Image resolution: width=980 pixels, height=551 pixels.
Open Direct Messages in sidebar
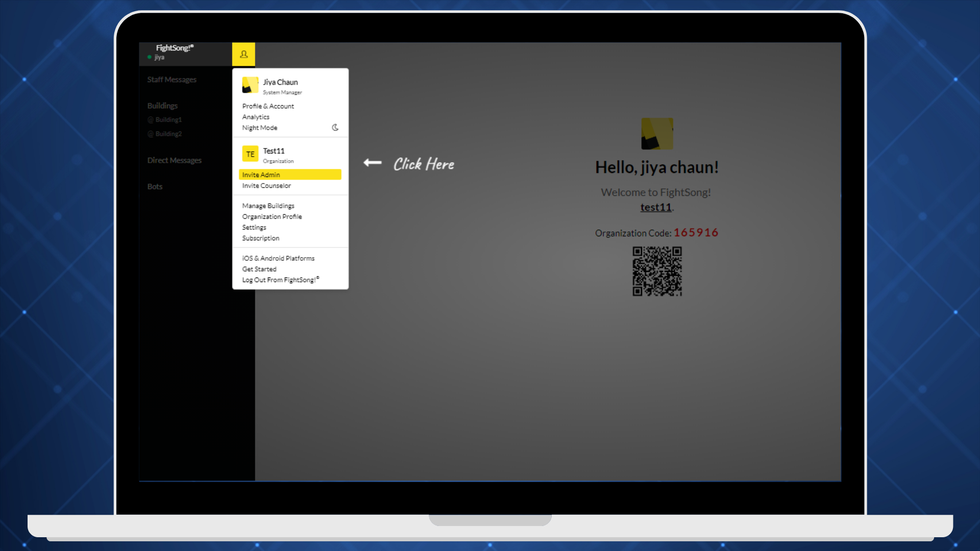175,160
